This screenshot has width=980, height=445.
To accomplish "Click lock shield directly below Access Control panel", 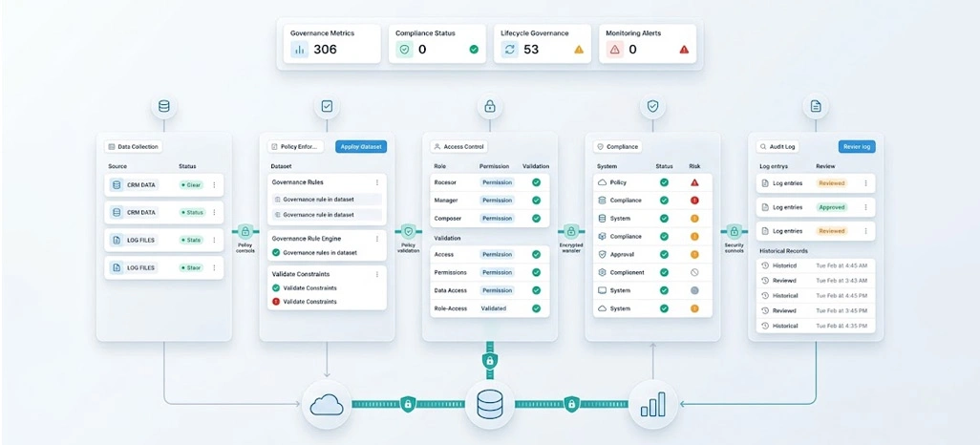I will point(490,361).
